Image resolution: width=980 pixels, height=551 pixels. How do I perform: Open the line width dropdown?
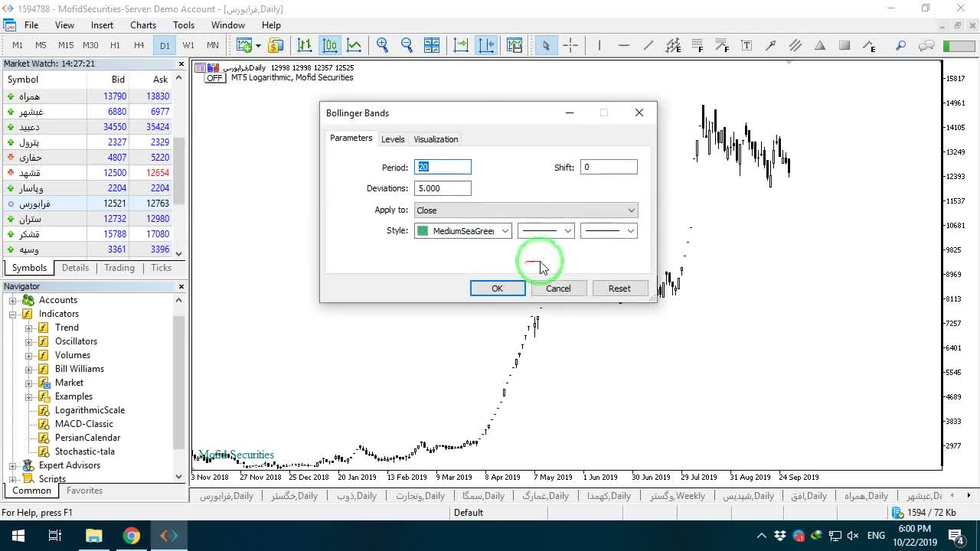click(x=609, y=231)
